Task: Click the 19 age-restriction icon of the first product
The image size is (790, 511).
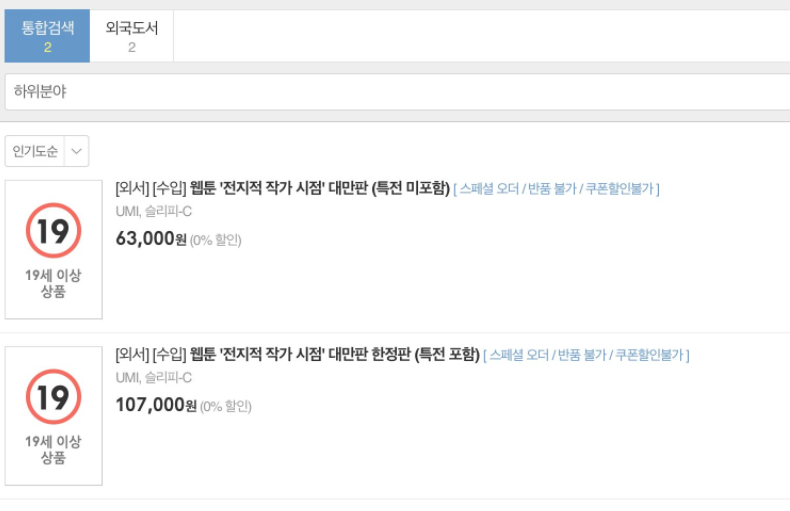Action: (x=53, y=231)
